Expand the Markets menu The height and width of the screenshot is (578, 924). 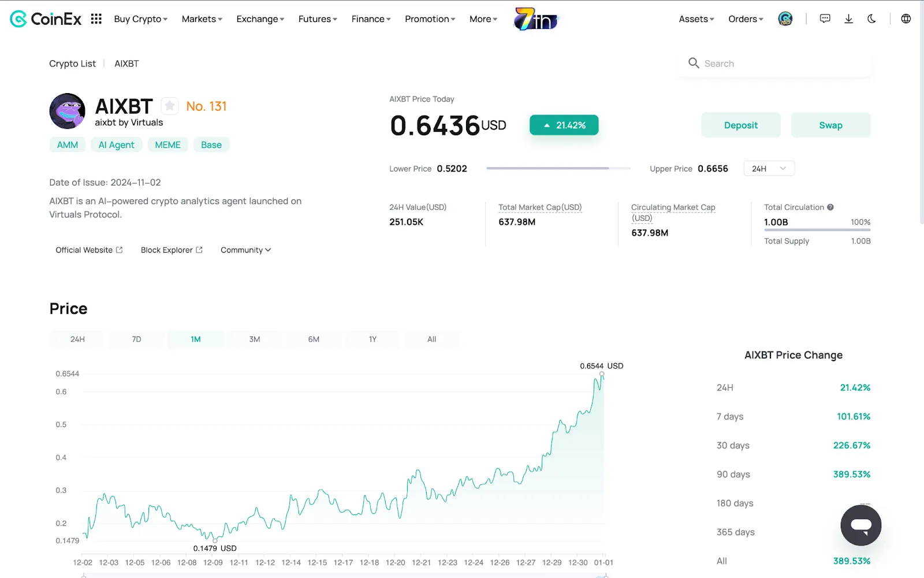coord(202,19)
